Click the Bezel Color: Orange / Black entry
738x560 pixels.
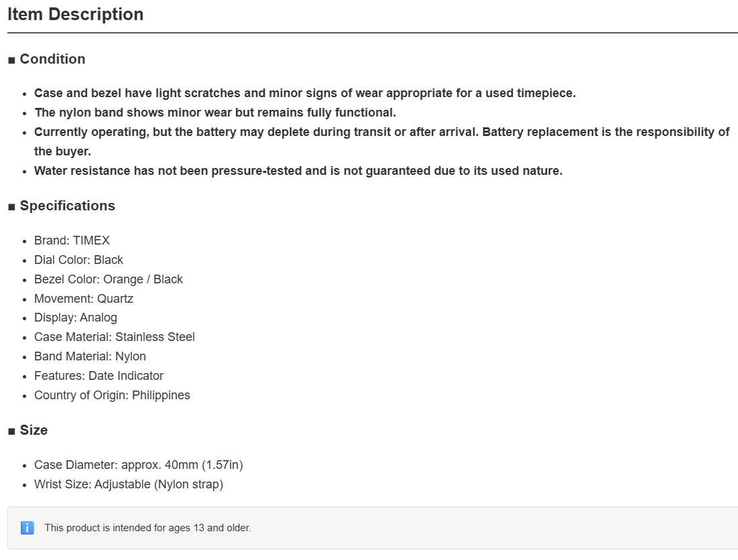pyautogui.click(x=108, y=279)
